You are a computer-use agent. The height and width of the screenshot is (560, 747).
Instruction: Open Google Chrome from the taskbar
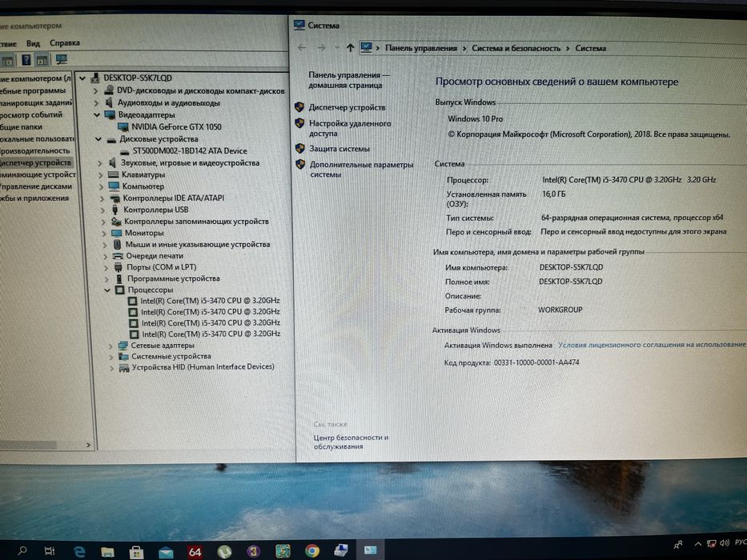point(312,551)
